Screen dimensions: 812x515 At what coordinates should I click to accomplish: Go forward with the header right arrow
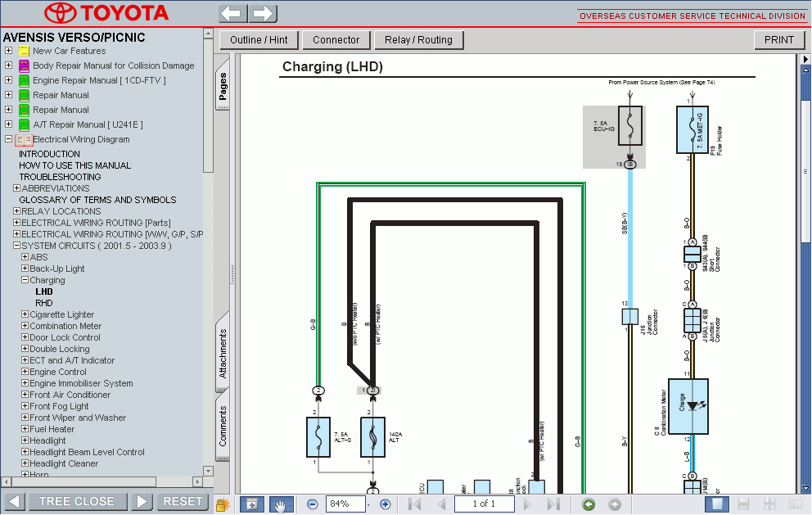263,13
